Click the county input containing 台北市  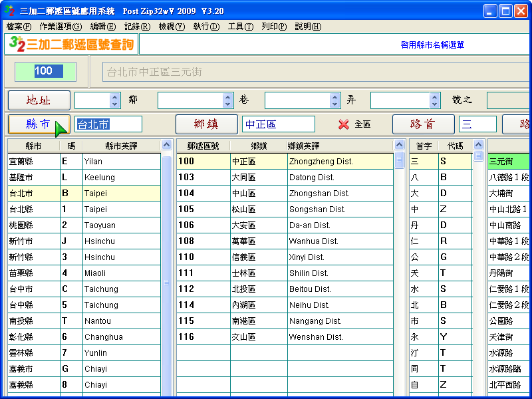coord(108,124)
